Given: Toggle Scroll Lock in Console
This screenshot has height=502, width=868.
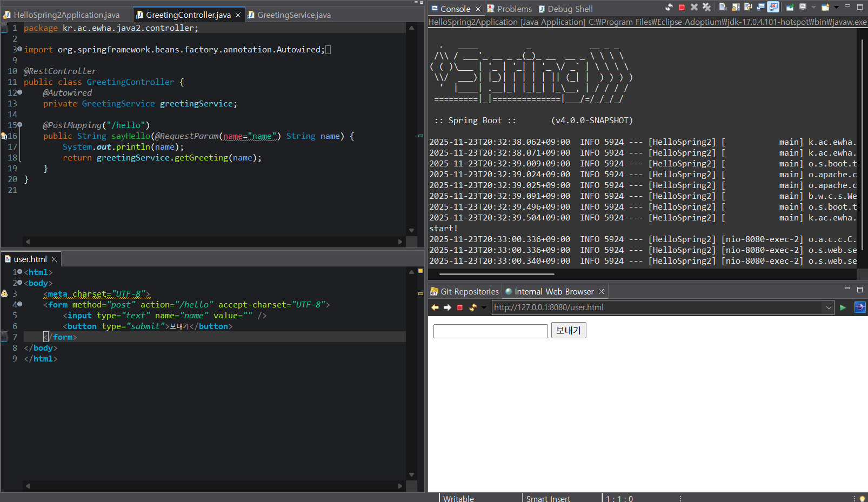Looking at the screenshot, I should [x=736, y=7].
